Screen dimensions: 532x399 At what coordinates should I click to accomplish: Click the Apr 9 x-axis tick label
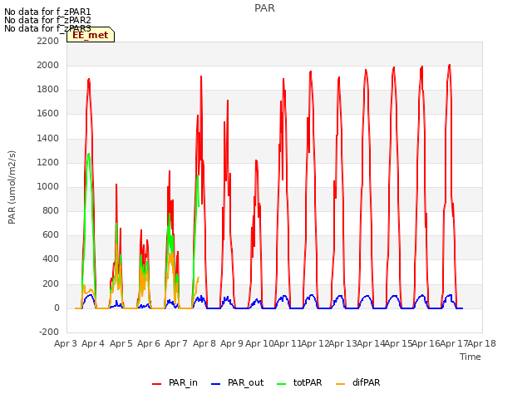click(x=232, y=343)
